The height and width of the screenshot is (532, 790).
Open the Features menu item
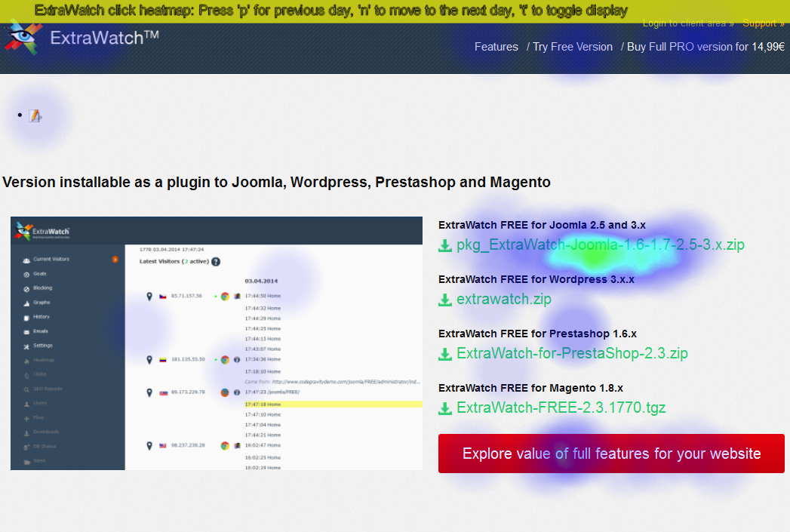496,47
